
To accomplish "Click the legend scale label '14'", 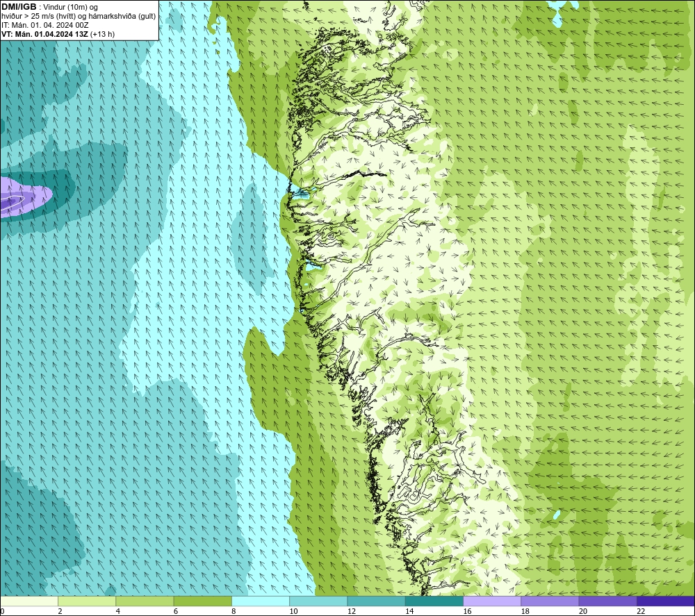I will coord(409,611).
